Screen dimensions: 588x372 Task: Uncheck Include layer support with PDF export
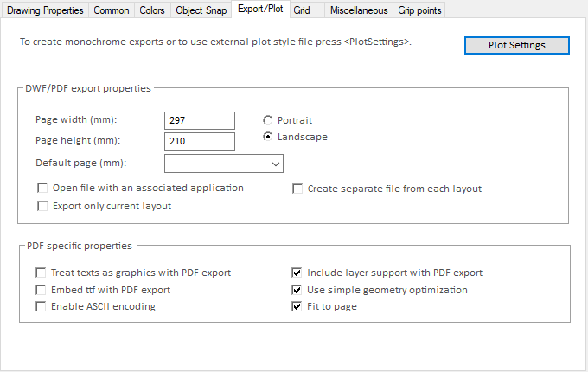[297, 273]
